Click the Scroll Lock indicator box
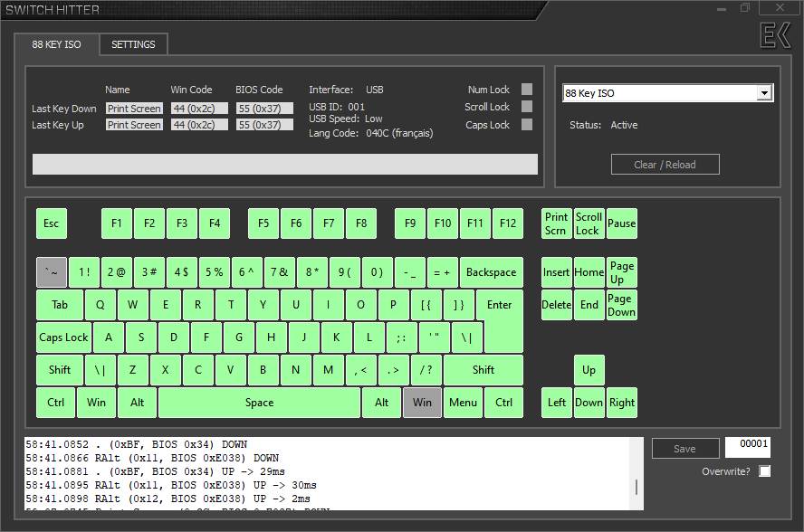The image size is (804, 532). (527, 107)
